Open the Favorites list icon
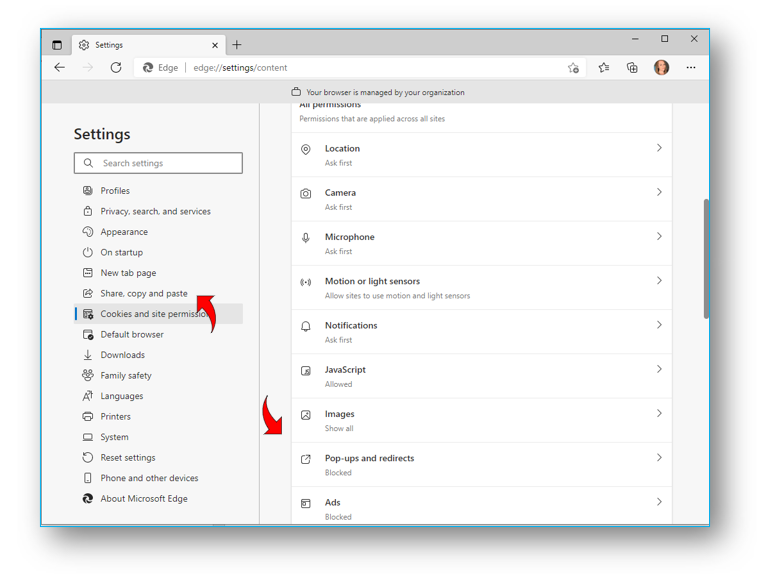 click(604, 67)
